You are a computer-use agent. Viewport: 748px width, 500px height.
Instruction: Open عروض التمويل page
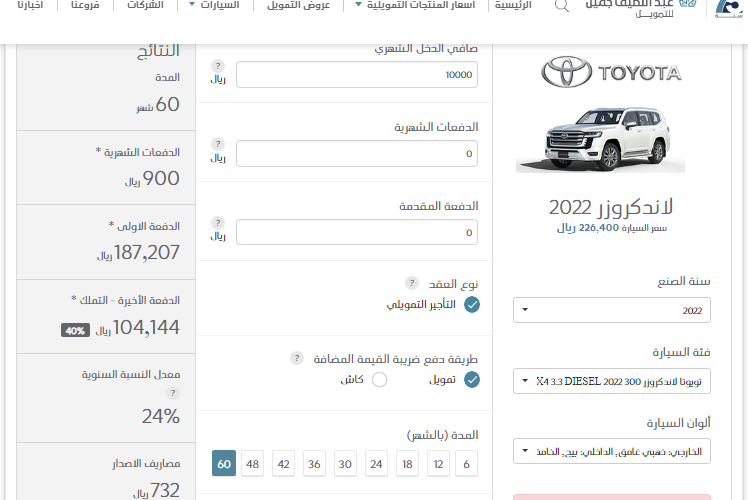299,5
